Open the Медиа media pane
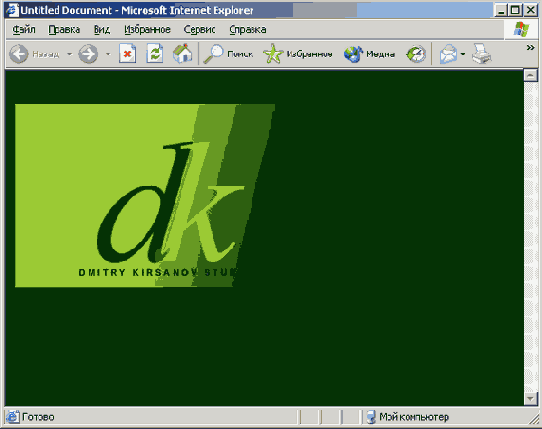Image resolution: width=542 pixels, height=429 pixels. 369,54
